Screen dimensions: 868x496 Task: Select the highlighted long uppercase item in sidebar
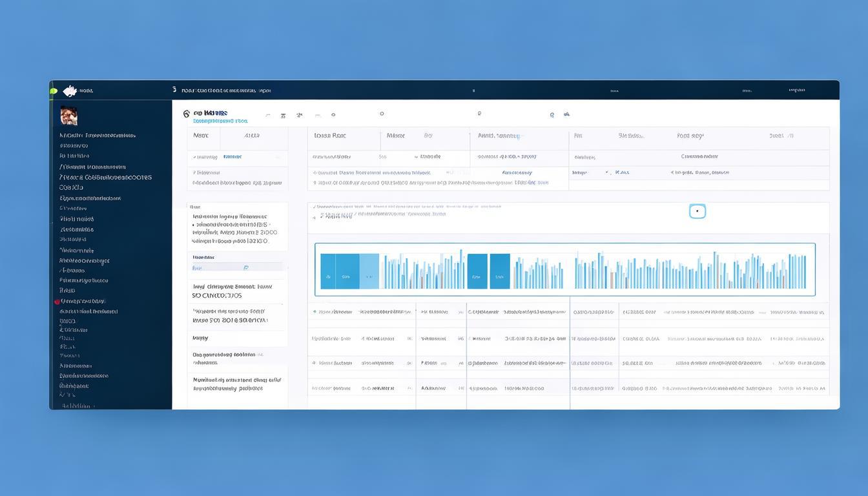pos(105,177)
